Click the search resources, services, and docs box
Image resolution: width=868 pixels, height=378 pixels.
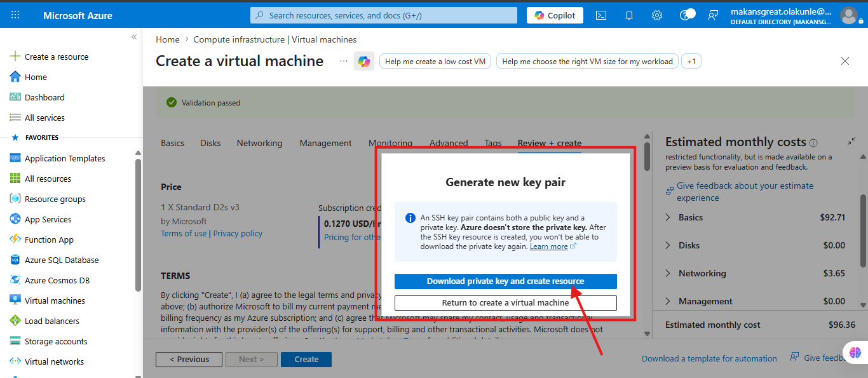pos(385,15)
